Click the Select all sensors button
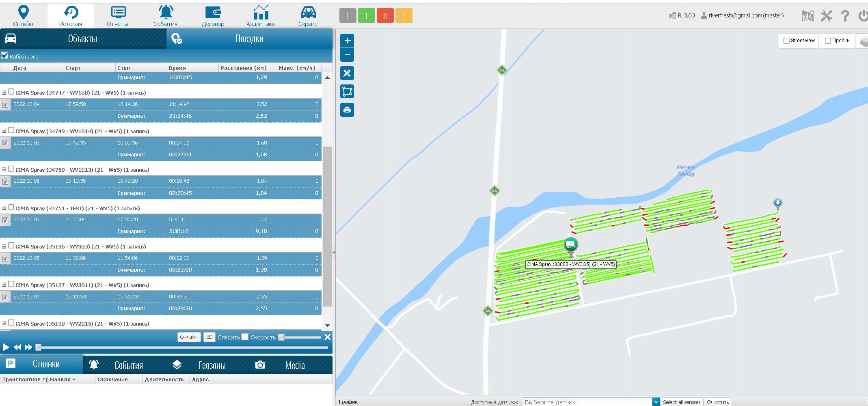This screenshot has height=406, width=868. 681,402
